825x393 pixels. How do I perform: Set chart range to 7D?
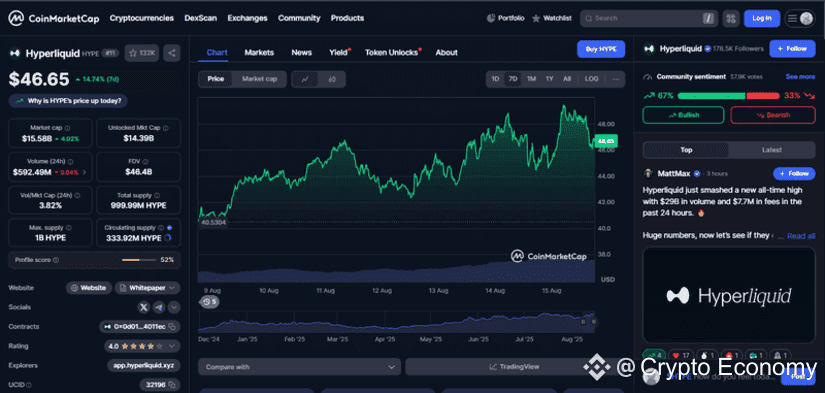point(513,79)
